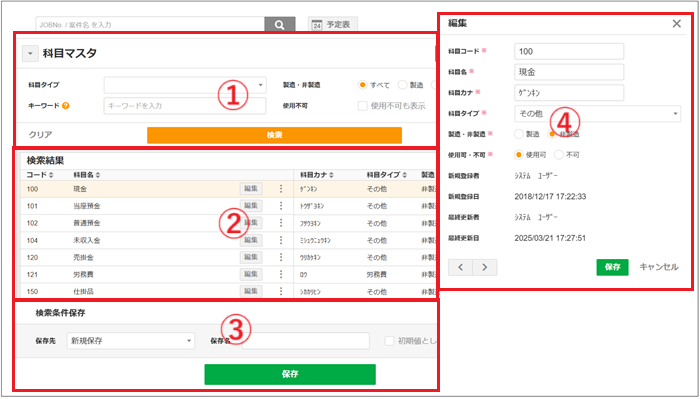
Task: Go to previous record in 編集 dialog
Action: [460, 267]
